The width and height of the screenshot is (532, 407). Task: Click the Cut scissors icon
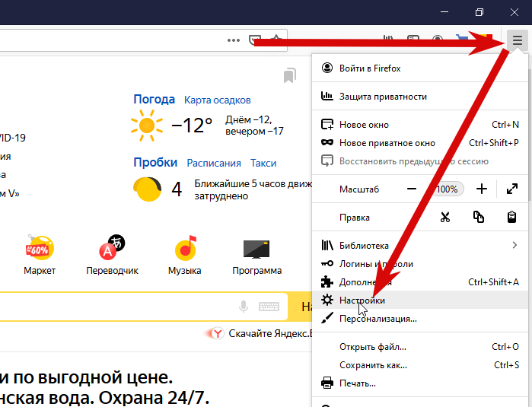444,217
